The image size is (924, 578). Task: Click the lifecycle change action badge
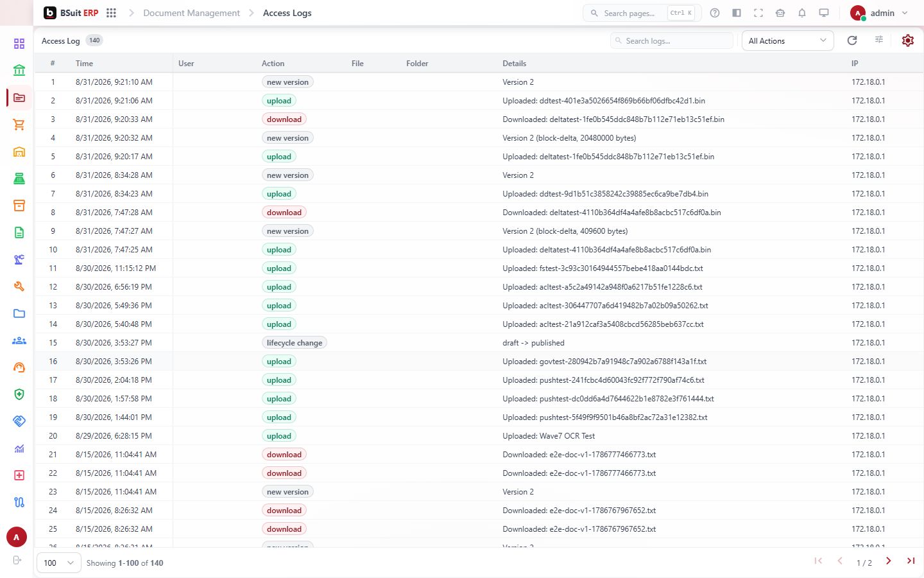pyautogui.click(x=295, y=343)
